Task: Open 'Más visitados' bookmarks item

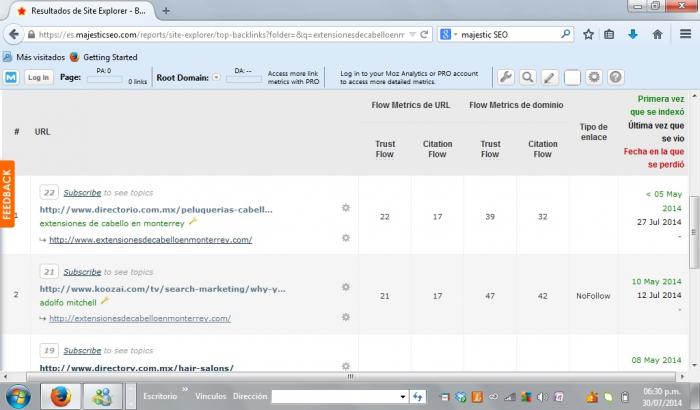Action: 34,57
